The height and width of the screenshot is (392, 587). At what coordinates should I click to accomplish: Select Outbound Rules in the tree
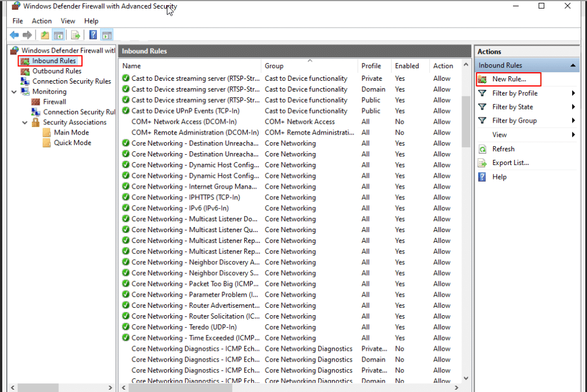56,71
